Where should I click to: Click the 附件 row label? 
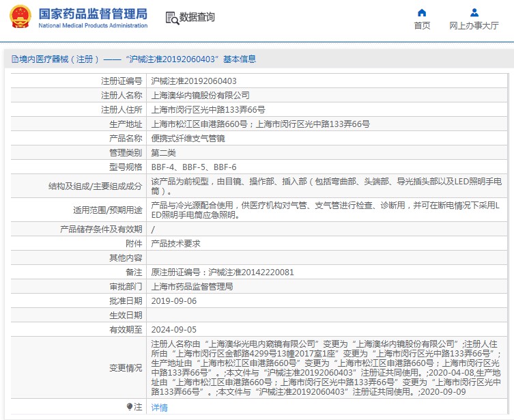pyautogui.click(x=134, y=244)
